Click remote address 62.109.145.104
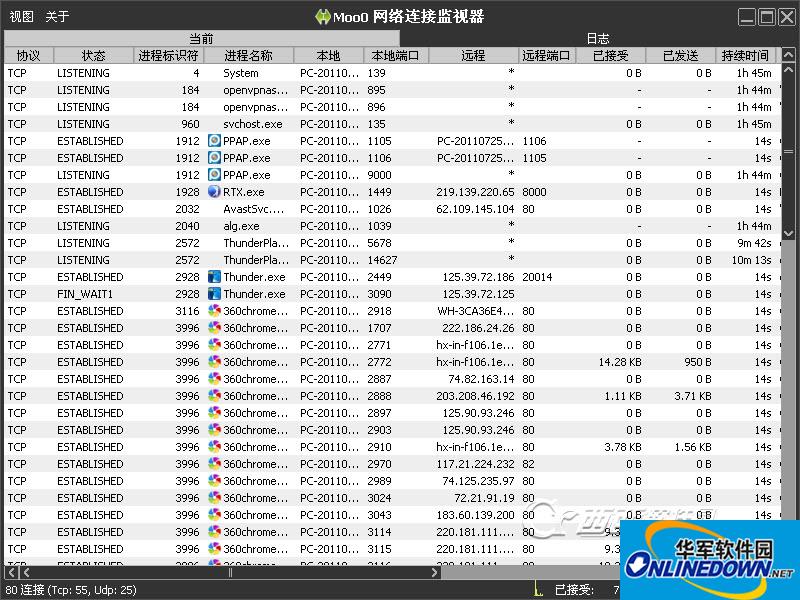The image size is (800, 600). tap(475, 209)
